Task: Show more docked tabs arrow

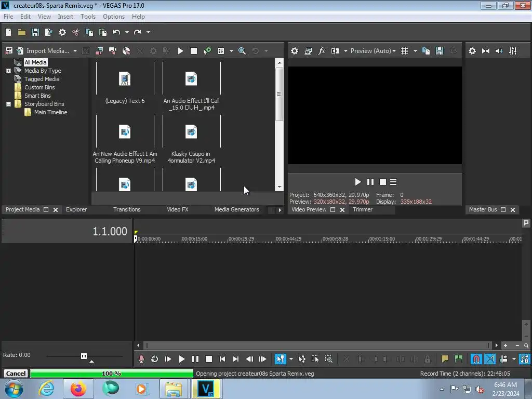Action: 280,210
